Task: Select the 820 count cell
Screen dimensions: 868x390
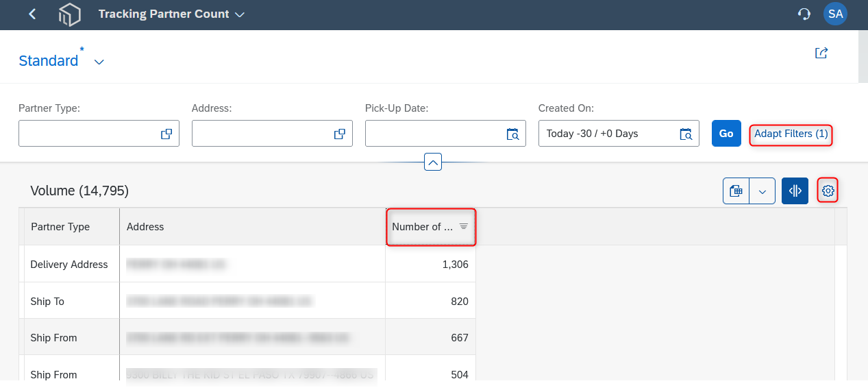Action: pyautogui.click(x=431, y=302)
